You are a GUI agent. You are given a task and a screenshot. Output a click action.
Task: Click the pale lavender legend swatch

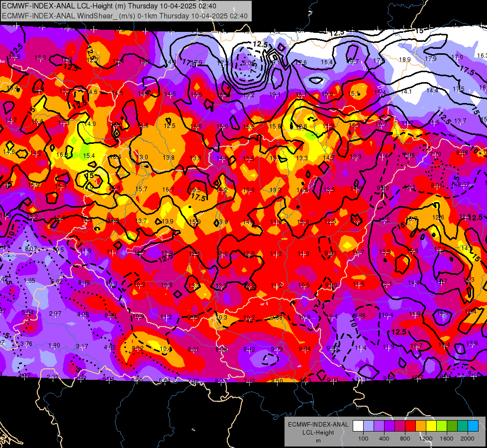pos(369,426)
